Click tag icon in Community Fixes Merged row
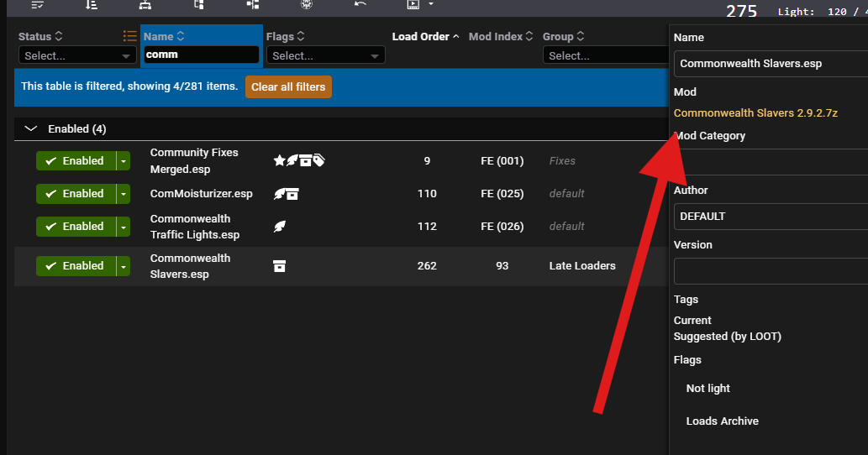Image resolution: width=868 pixels, height=455 pixels. click(x=318, y=161)
